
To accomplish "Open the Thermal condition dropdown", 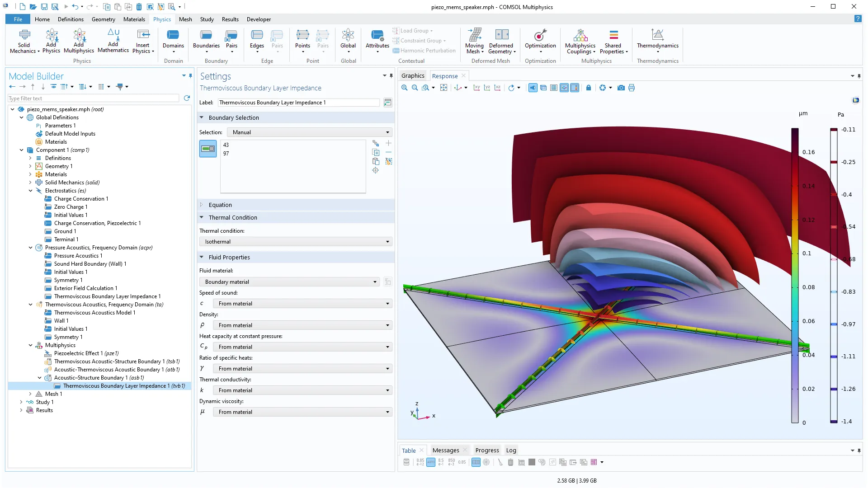I will tap(295, 242).
